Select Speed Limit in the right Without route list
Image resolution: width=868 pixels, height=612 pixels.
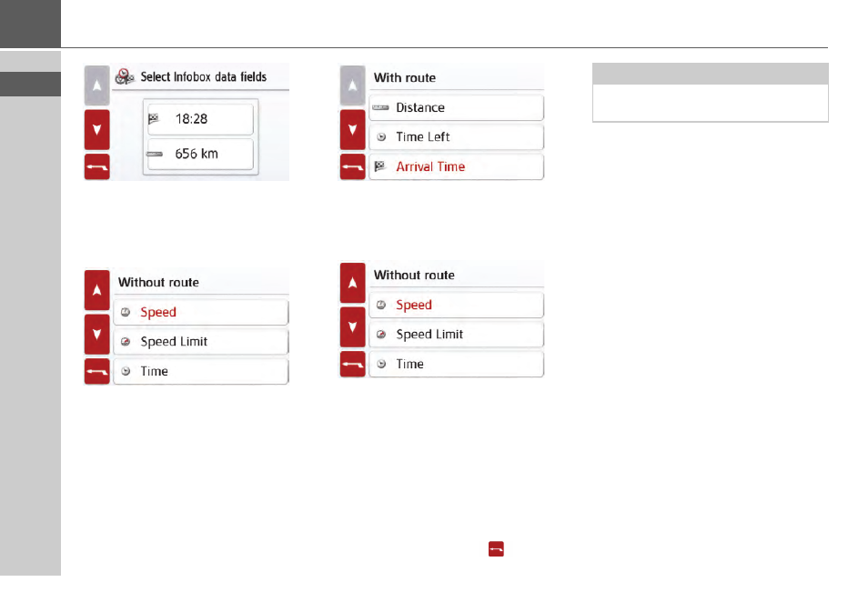[x=456, y=335]
